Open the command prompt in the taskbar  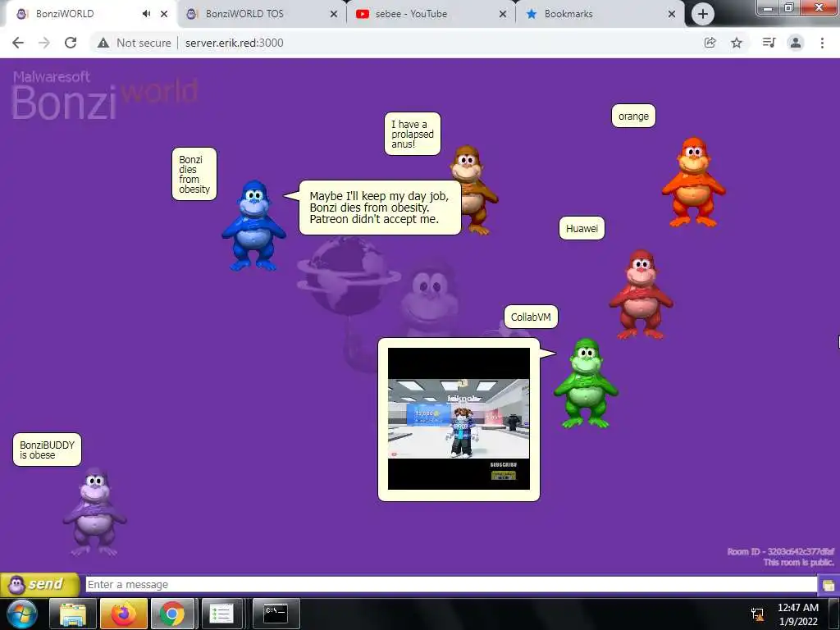pos(276,614)
